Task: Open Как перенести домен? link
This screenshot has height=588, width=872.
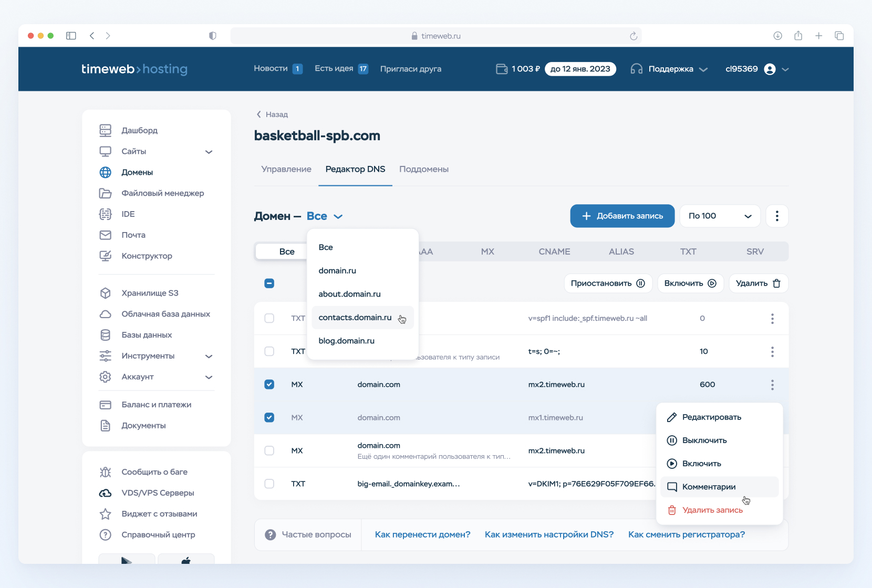Action: click(x=423, y=534)
